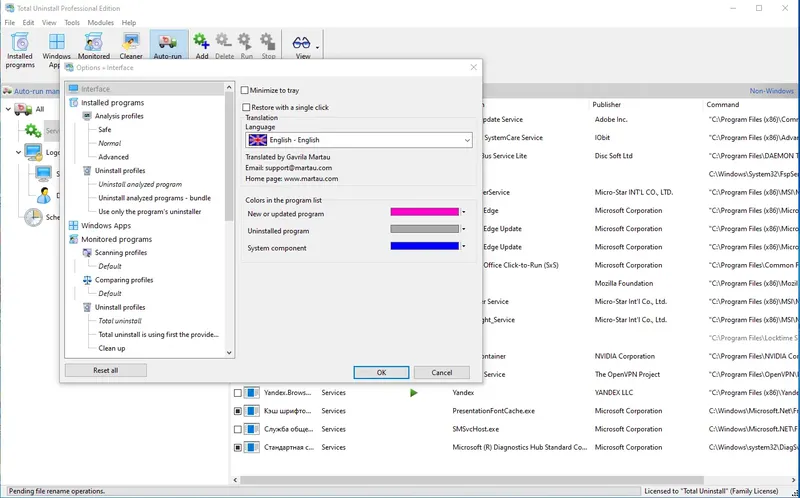Image resolution: width=800 pixels, height=498 pixels.
Task: Open the Tools menu
Action: [72, 22]
